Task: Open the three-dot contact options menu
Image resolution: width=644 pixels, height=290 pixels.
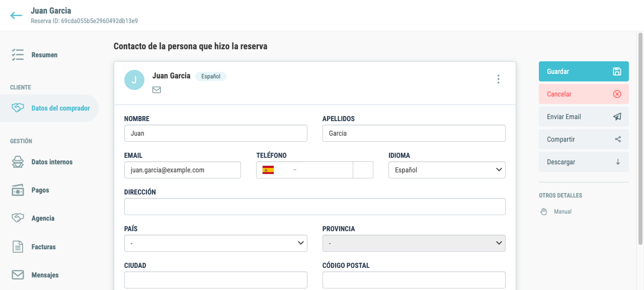Action: click(498, 79)
